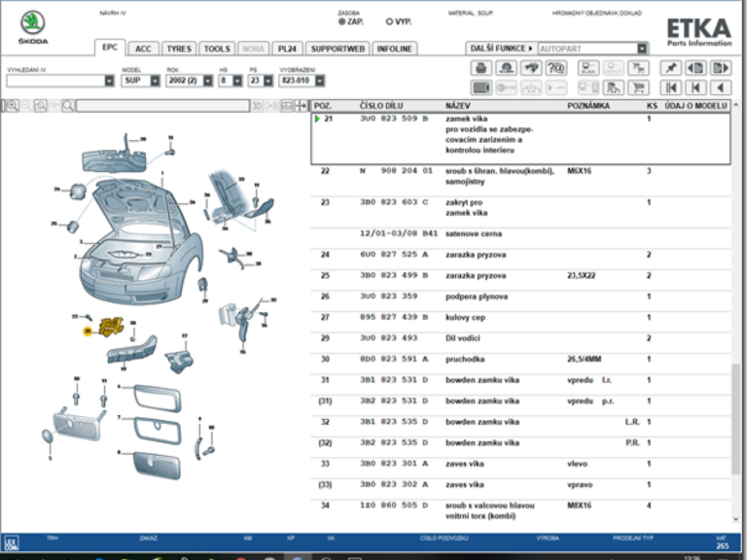The height and width of the screenshot is (560, 747).
Task: Click the solid left arrow back icon
Action: [720, 87]
